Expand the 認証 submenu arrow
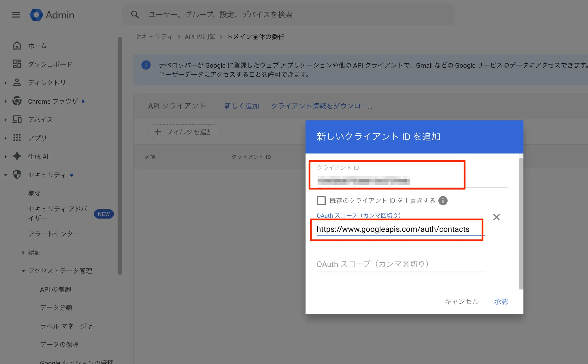 click(23, 253)
